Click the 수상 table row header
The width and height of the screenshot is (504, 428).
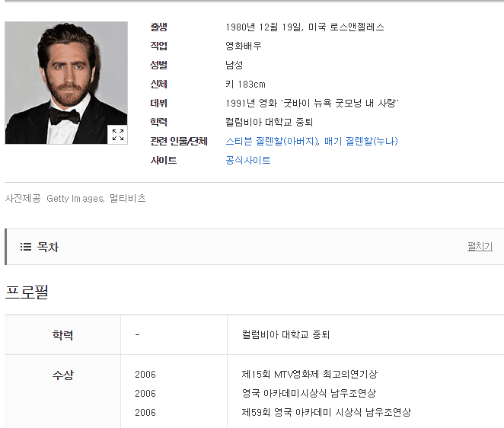[62, 375]
